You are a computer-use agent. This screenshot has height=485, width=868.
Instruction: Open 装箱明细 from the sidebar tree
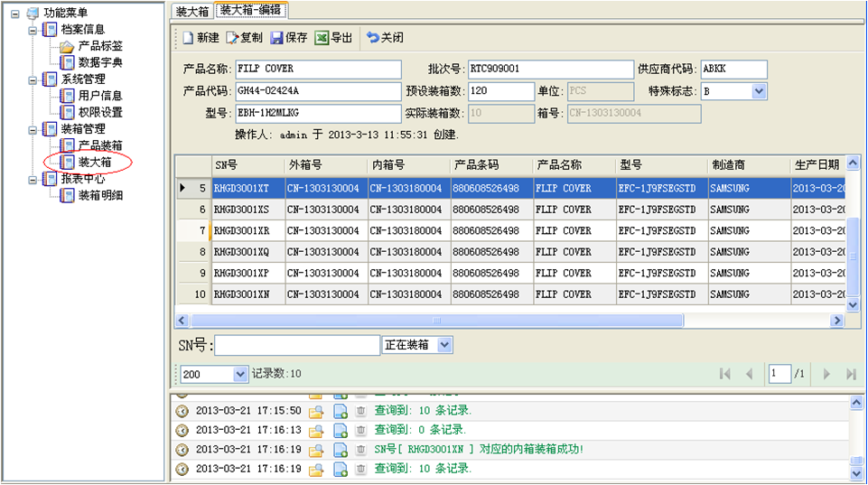100,195
